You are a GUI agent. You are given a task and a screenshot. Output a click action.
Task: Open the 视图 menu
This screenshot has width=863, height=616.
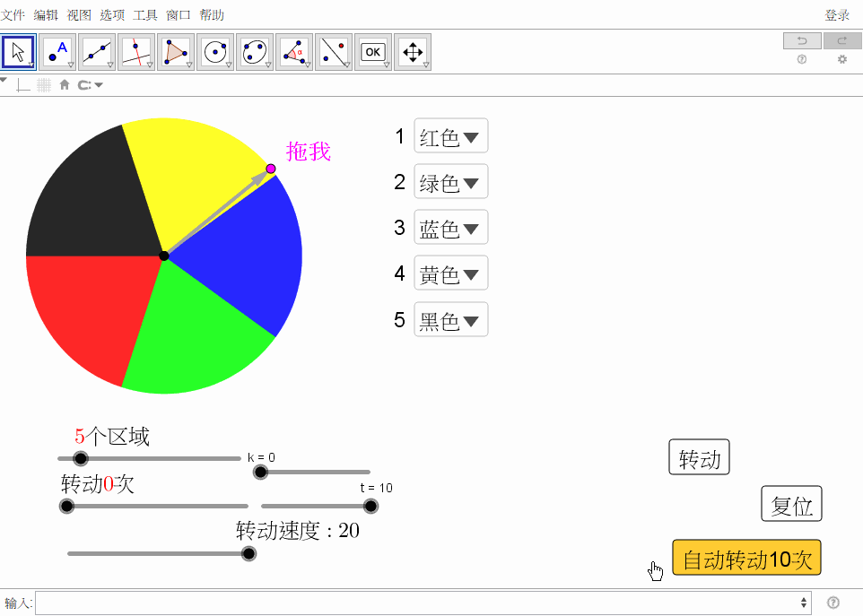click(x=79, y=15)
